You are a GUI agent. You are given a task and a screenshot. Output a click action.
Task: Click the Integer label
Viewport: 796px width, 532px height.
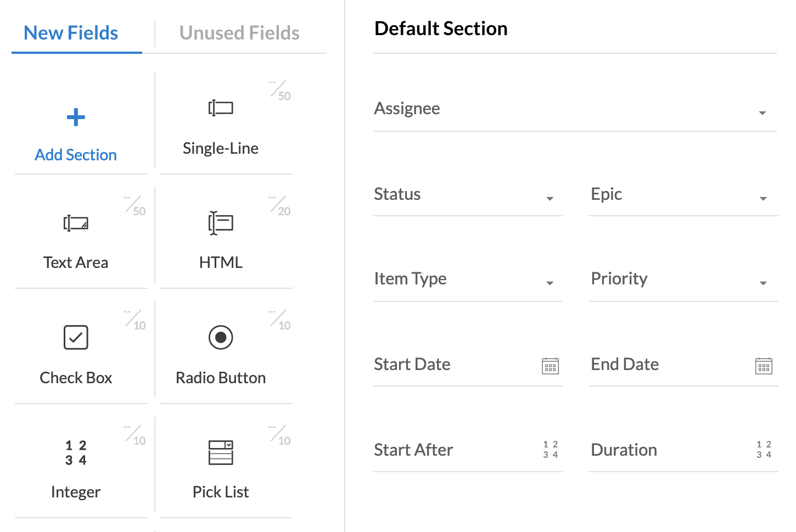76,492
